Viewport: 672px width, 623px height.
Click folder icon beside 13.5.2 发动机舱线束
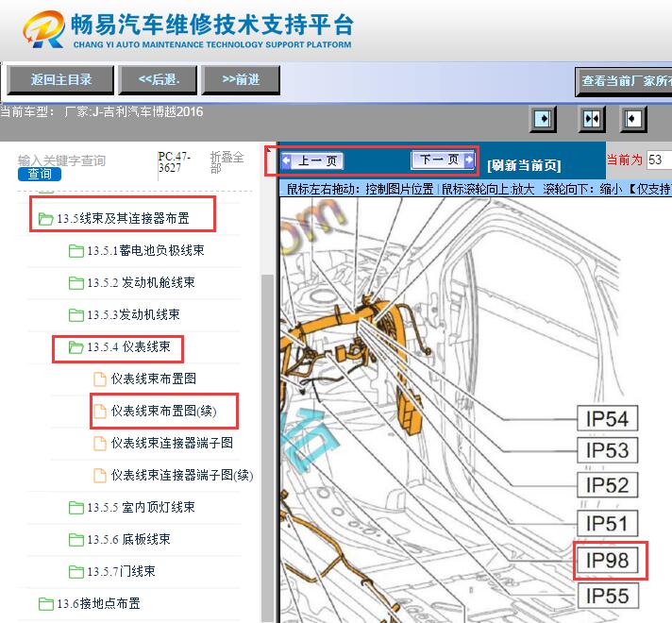coord(76,283)
